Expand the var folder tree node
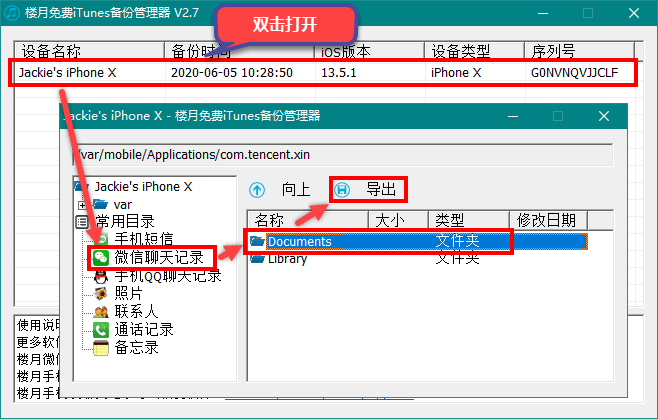The image size is (658, 419). (x=82, y=204)
